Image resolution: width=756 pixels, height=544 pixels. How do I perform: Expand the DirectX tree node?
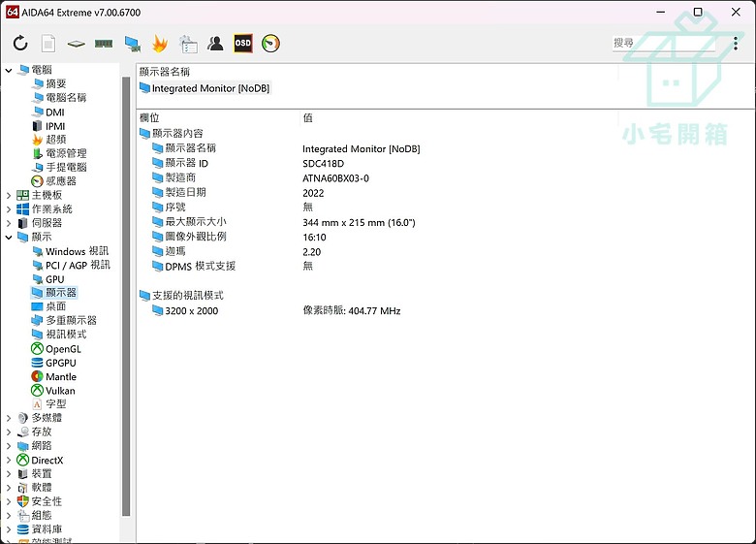point(9,460)
